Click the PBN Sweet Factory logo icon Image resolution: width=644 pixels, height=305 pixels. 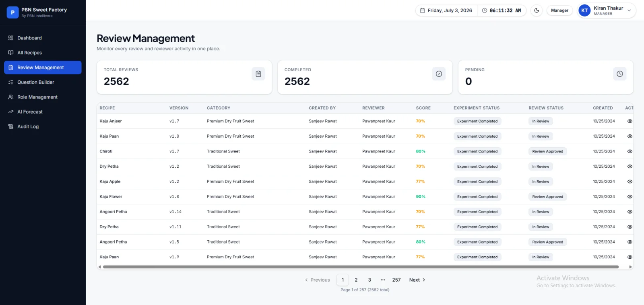click(12, 12)
